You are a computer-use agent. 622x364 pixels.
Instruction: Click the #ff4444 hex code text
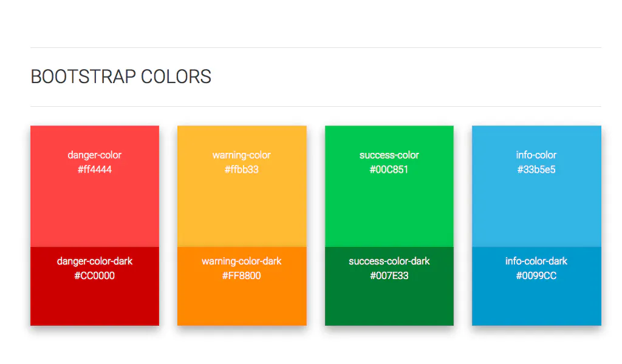(x=94, y=169)
